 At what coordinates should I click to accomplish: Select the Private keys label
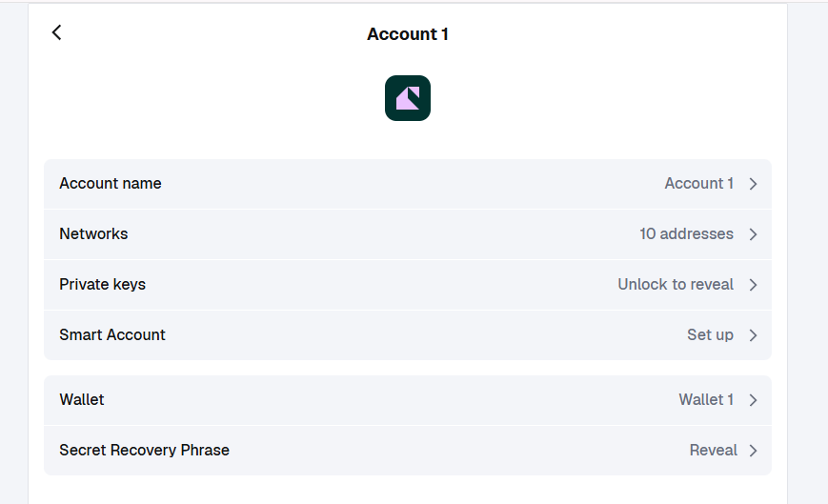tap(103, 285)
